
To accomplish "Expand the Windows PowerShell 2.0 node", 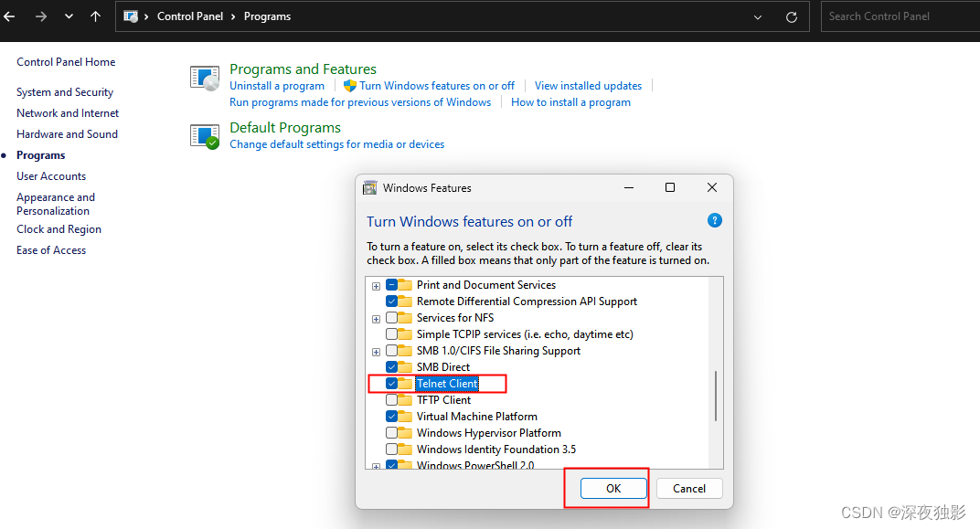I will (377, 467).
